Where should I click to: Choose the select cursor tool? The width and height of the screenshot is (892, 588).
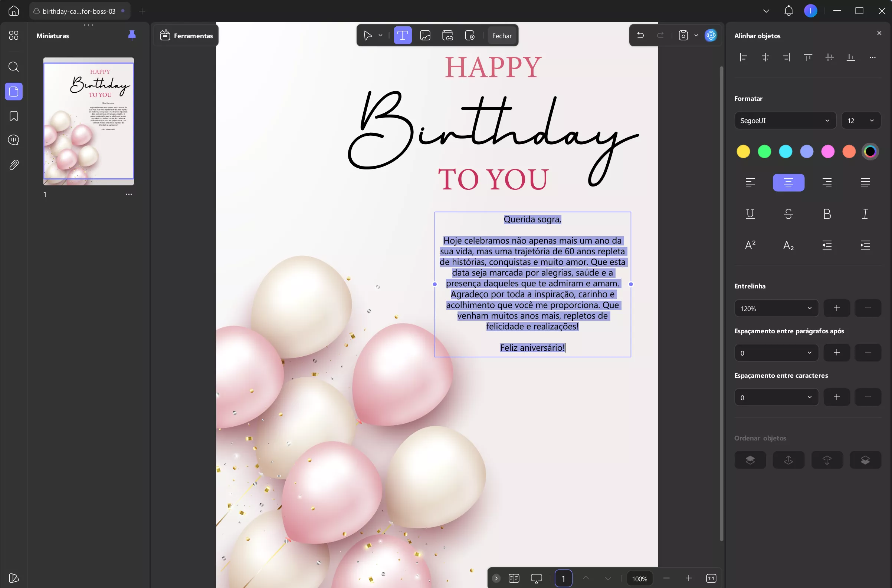368,36
